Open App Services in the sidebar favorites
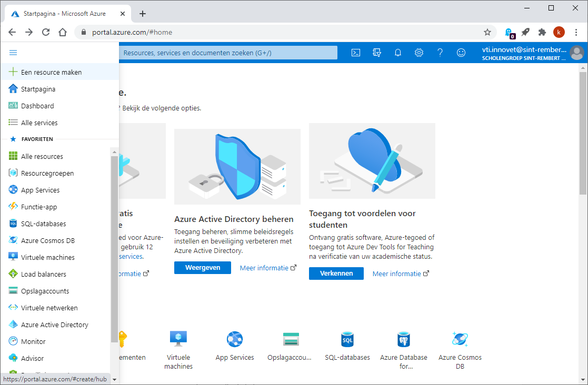This screenshot has width=588, height=385. (x=55, y=190)
